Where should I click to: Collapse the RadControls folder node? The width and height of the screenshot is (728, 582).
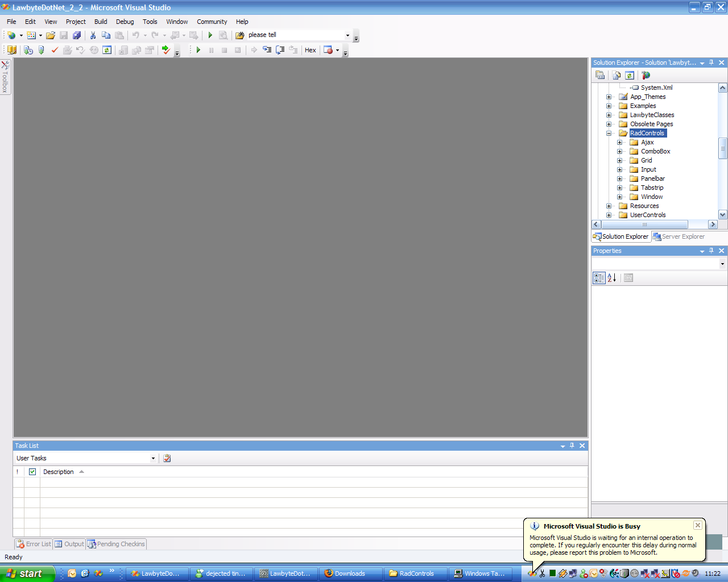[x=609, y=133]
